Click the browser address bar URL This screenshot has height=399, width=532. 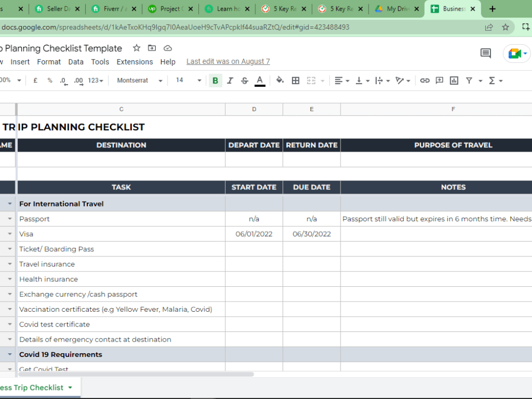[176, 27]
